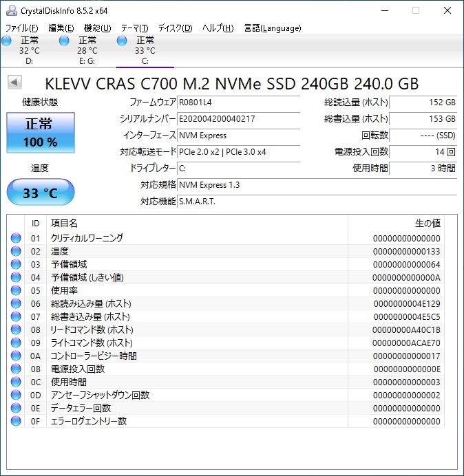
Task: Click the previous disk arrow button
Action: point(14,83)
